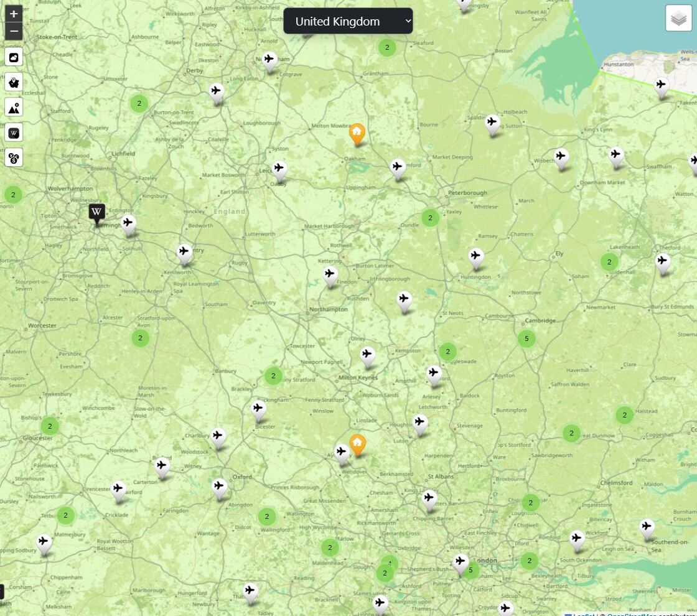
Task: Click airport marker near Coventry
Action: click(x=184, y=254)
